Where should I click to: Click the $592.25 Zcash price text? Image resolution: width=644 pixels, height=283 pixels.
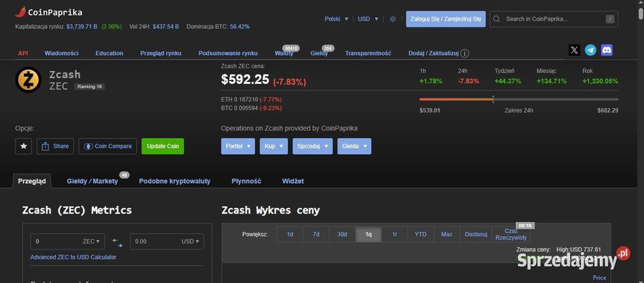pyautogui.click(x=246, y=79)
